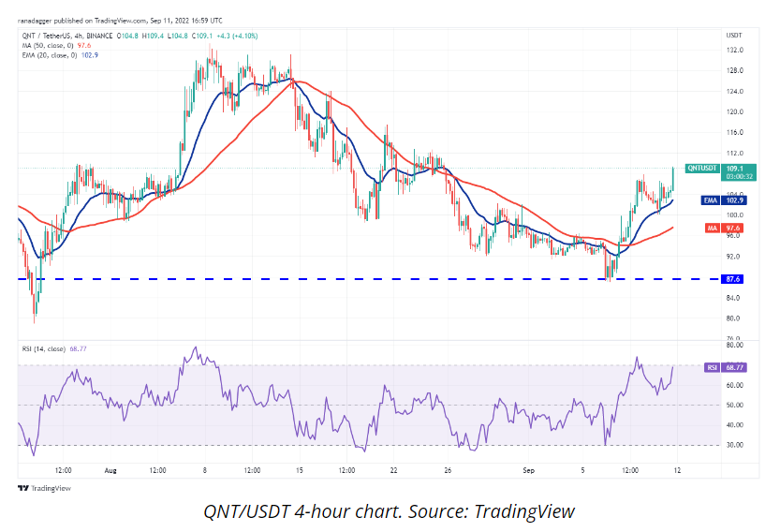Click the Aug date on time axis
780x532 pixels.
[x=110, y=470]
